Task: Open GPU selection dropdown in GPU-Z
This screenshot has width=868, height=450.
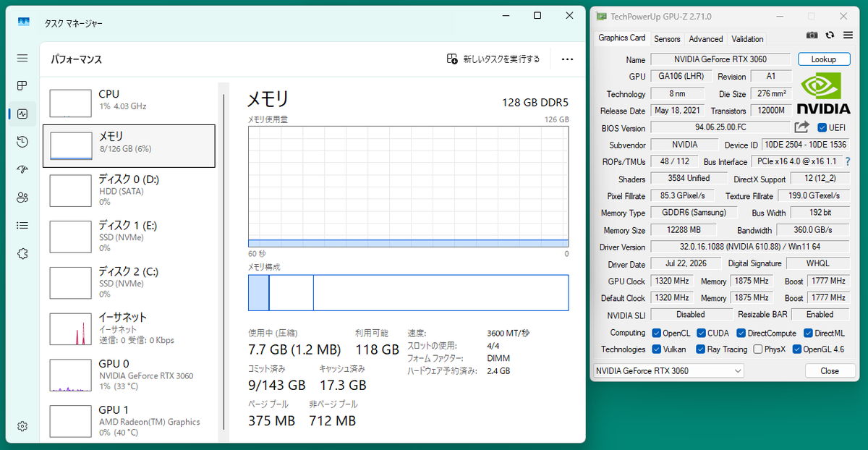Action: coord(668,370)
